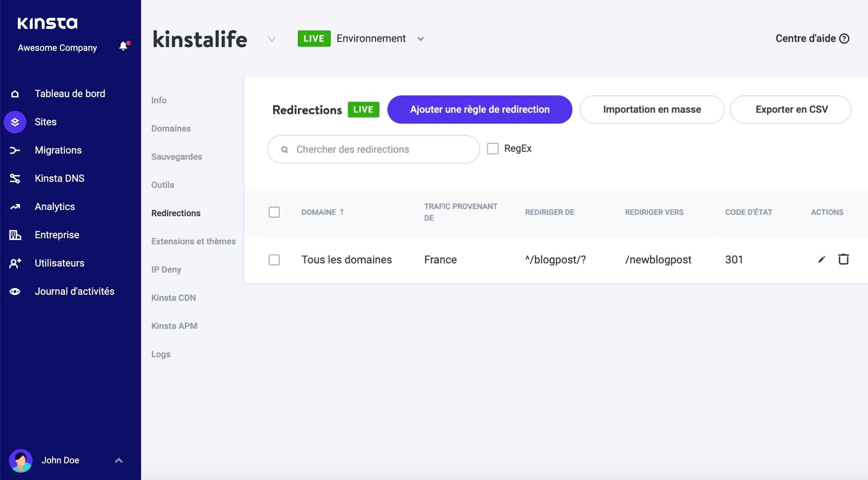The width and height of the screenshot is (868, 480).
Task: Check the row checkbox for blogpost redirection
Action: 273,259
